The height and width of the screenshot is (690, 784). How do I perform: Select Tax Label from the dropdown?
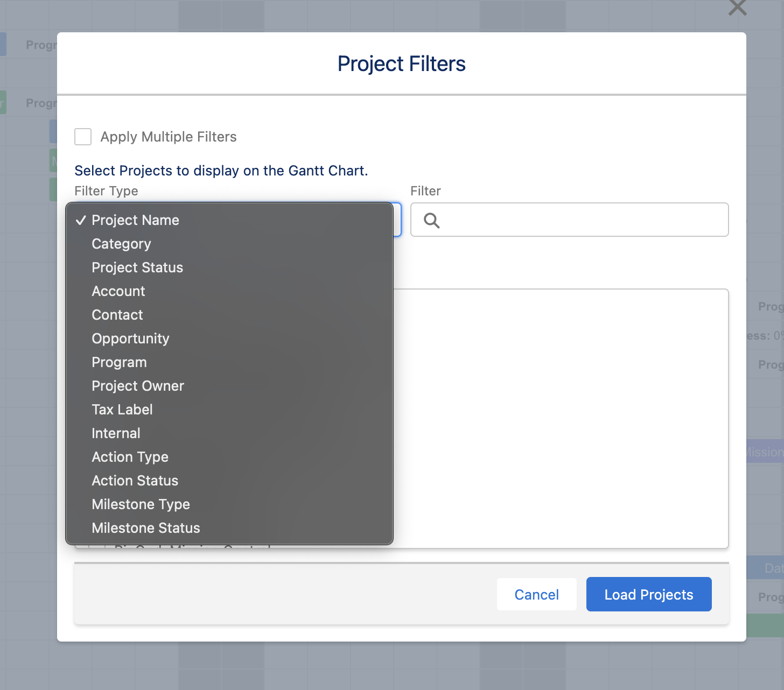122,409
